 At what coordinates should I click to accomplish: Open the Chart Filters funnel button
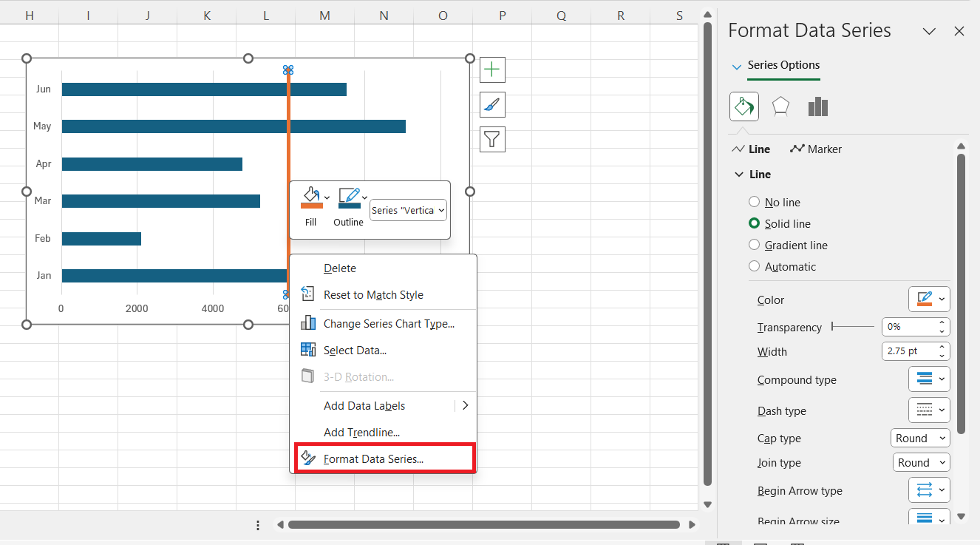(x=492, y=139)
